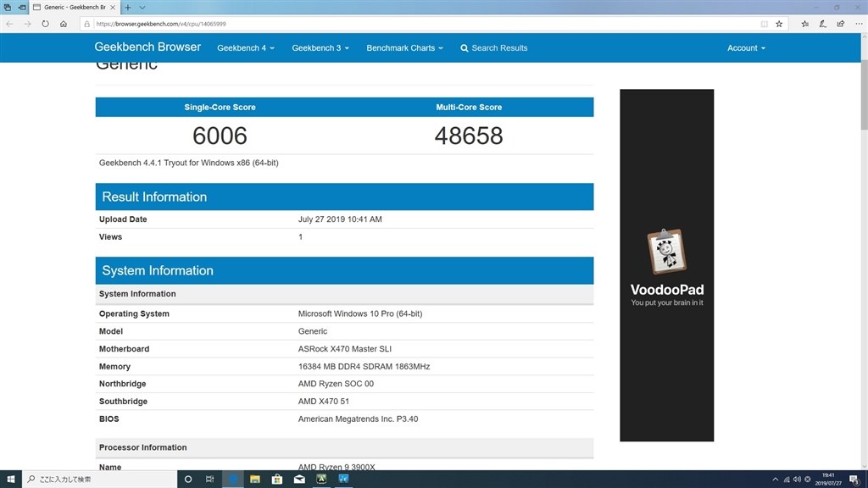Open Microsoft Store from the taskbar
This screenshot has height=488, width=868.
pos(277,480)
